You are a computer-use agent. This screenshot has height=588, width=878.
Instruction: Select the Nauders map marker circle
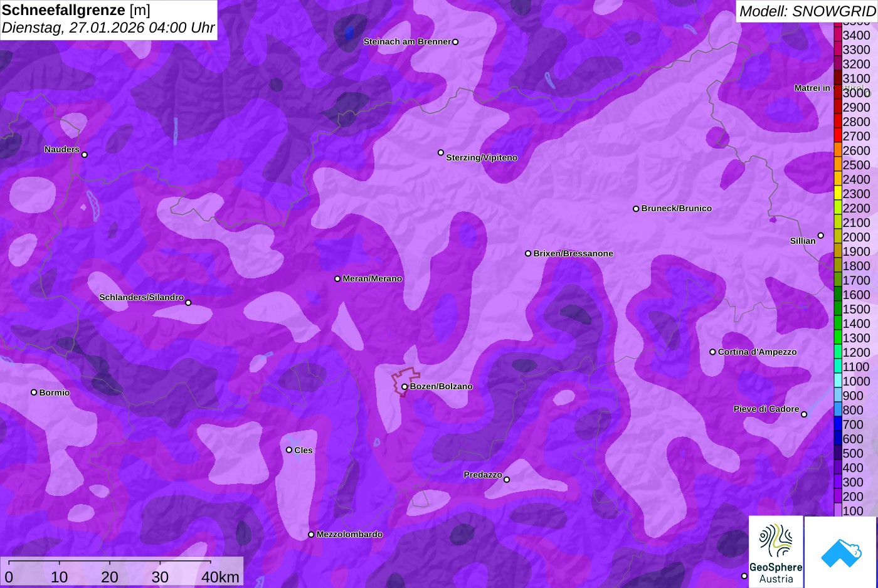coord(85,155)
